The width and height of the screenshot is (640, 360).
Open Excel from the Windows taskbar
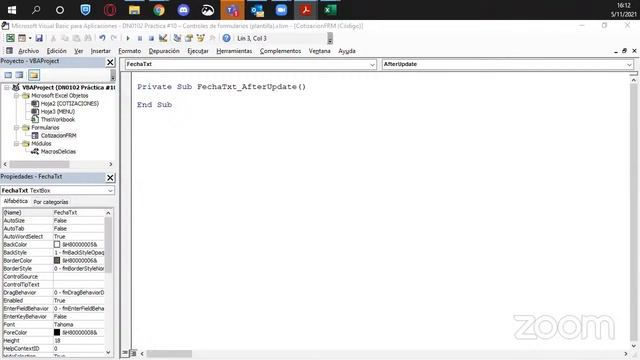(x=330, y=10)
